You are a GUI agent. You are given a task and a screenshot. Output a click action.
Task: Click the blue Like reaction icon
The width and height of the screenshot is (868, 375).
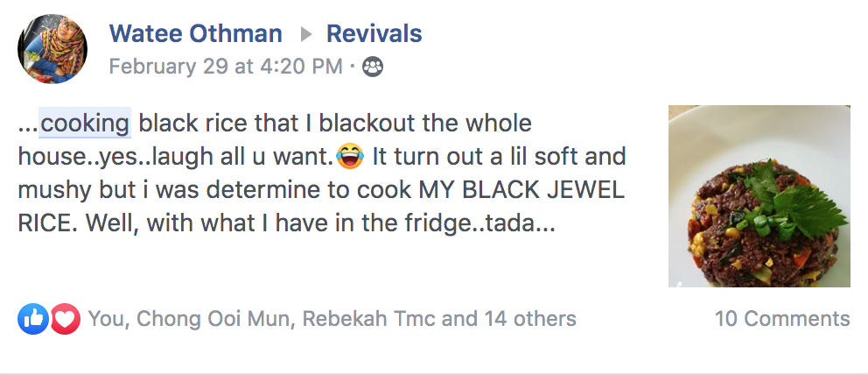click(32, 319)
